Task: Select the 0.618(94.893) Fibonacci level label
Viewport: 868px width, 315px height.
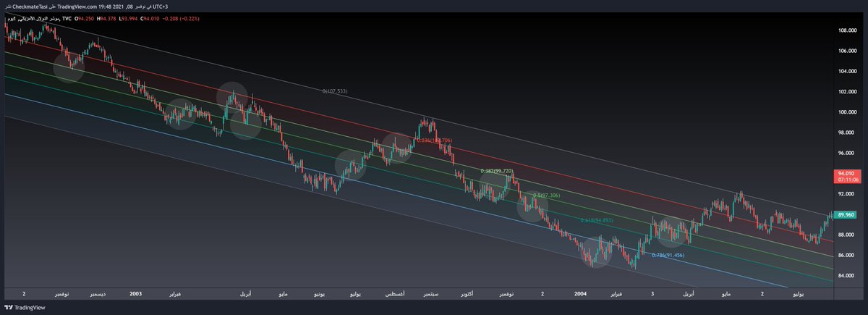Action: tap(597, 219)
